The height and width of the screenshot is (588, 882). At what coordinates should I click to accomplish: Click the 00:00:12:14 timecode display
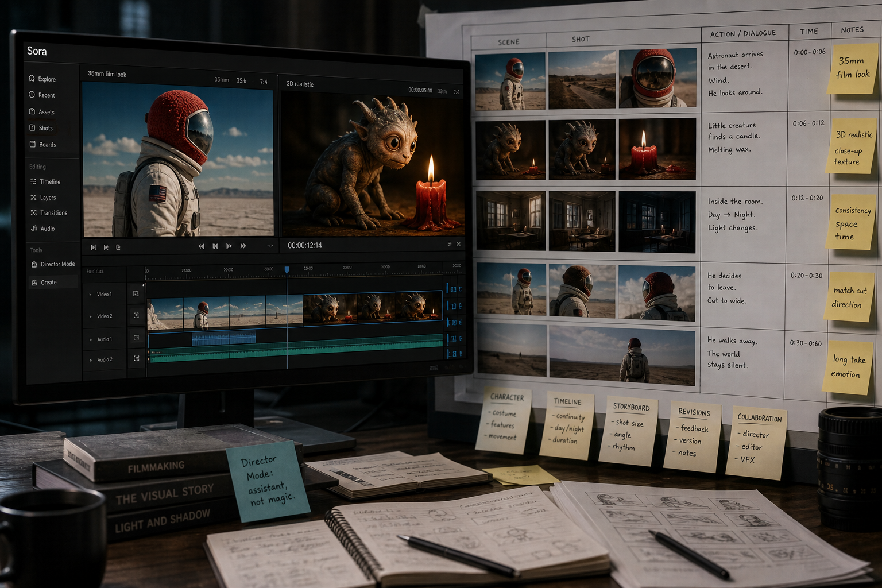pyautogui.click(x=305, y=245)
